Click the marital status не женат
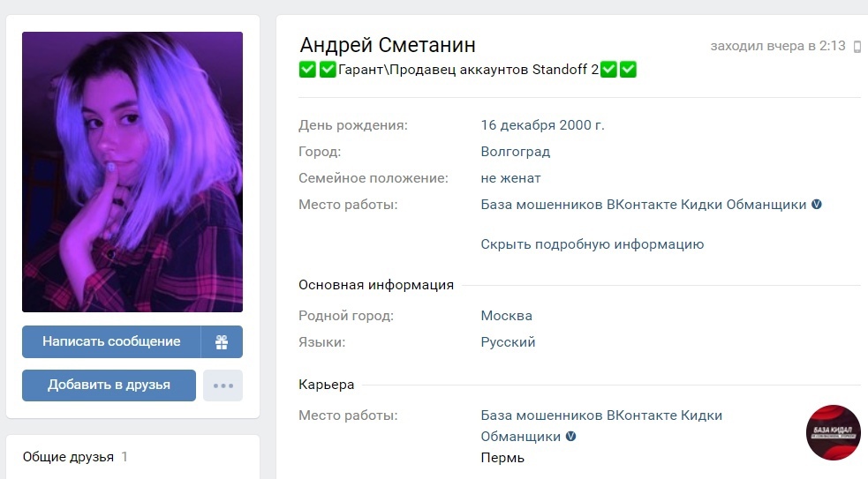The image size is (868, 479). pyautogui.click(x=510, y=178)
